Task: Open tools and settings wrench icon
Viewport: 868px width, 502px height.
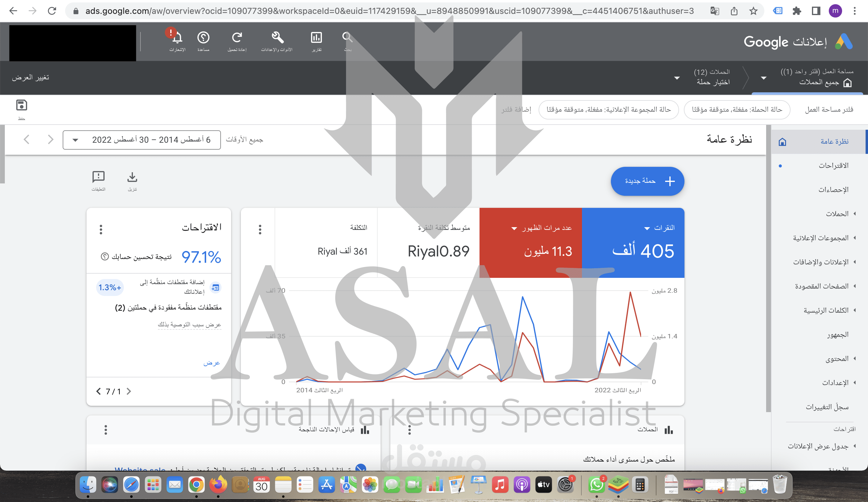Action: point(277,37)
